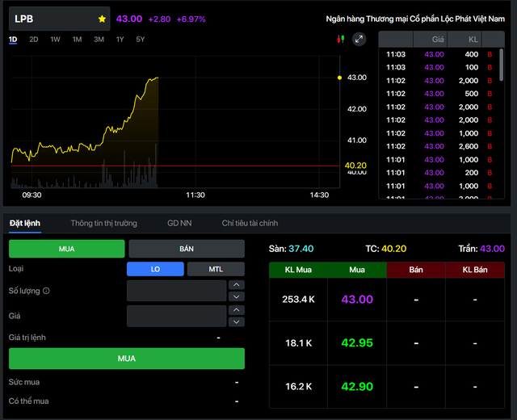Viewport: 517px width, 420px height.
Task: Select the 11:03 trade with volume 400
Action: [441, 54]
